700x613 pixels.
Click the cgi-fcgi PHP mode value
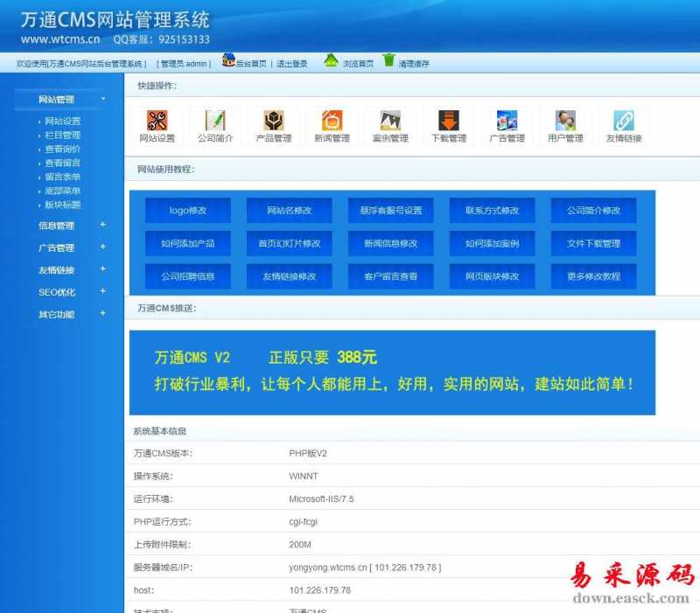303,521
